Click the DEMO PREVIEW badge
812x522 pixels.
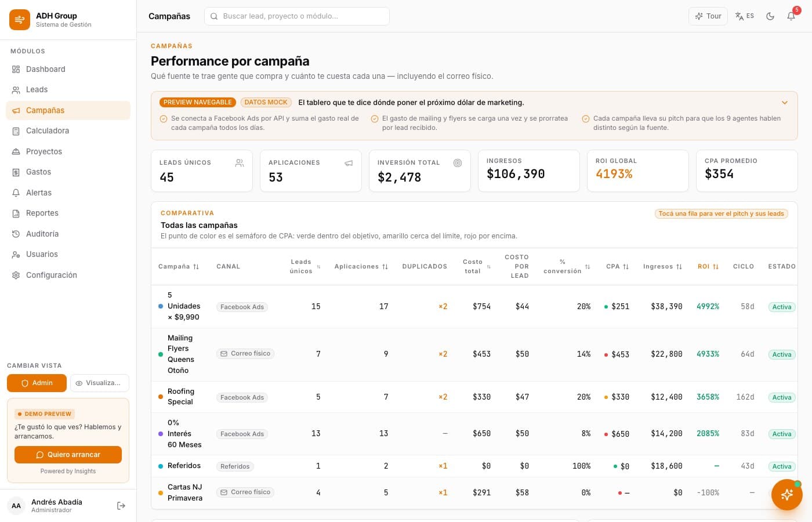point(45,414)
